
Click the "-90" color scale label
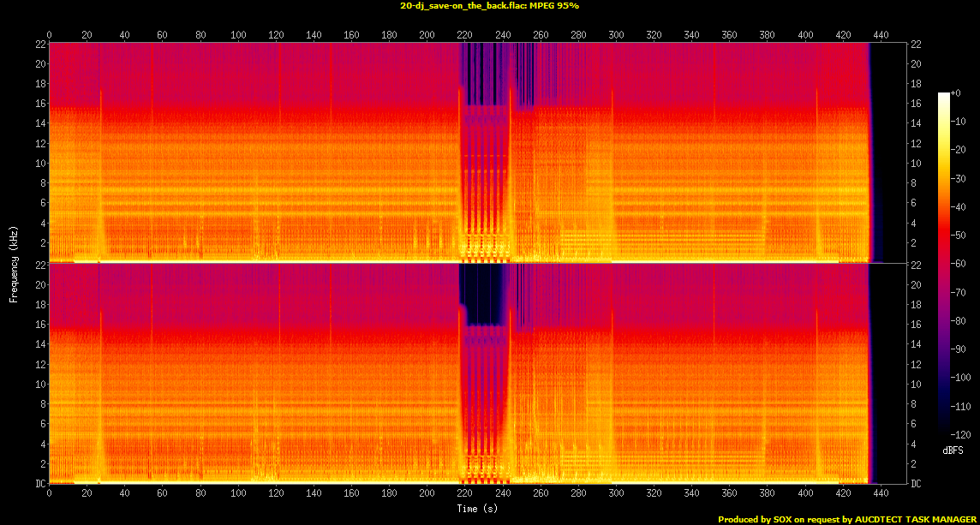(958, 349)
